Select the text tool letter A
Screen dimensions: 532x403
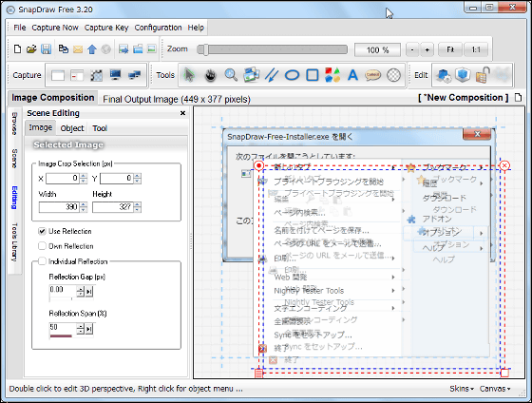[352, 75]
